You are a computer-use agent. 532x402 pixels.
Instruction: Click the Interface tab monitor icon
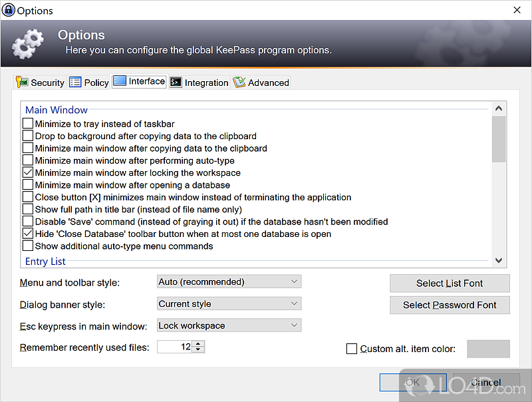[120, 81]
